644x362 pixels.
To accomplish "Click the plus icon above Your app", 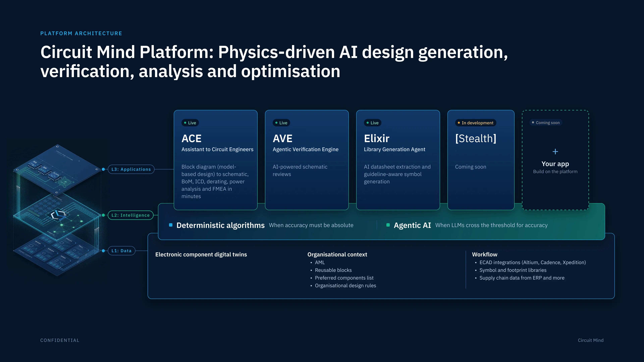I will pos(555,151).
